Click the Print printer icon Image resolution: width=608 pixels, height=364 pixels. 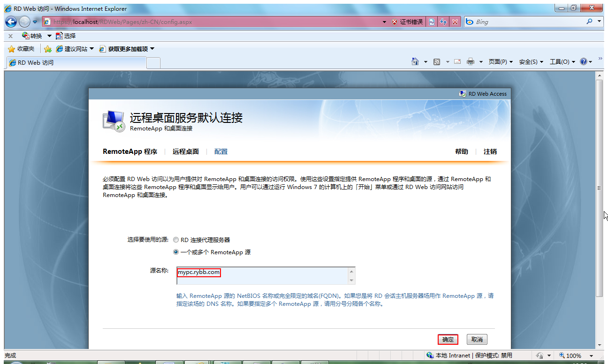point(471,62)
